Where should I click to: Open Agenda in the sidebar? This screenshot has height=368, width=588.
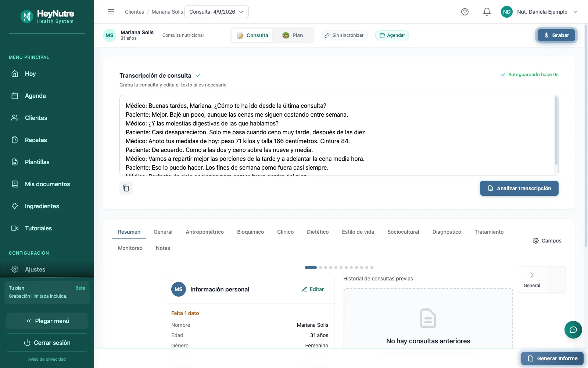[47, 96]
